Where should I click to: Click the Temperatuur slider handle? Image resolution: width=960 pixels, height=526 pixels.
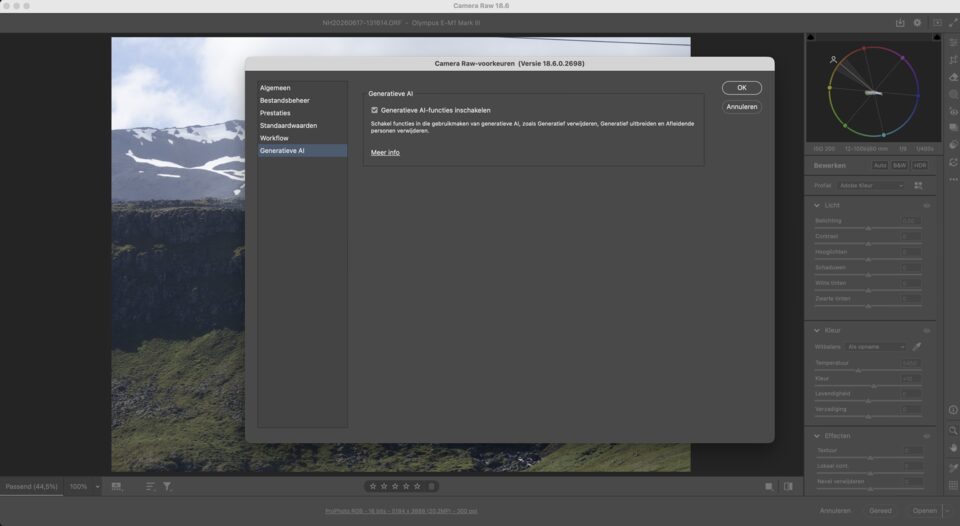point(858,370)
